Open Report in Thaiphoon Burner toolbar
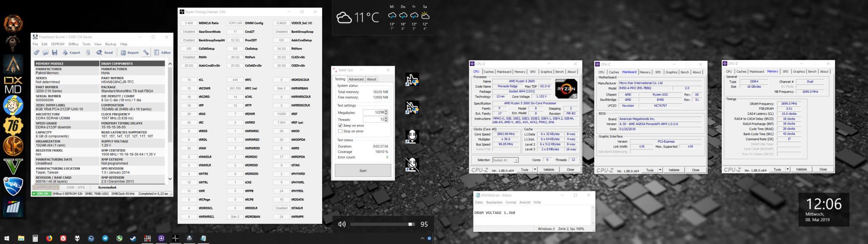The image size is (868, 244). (129, 53)
